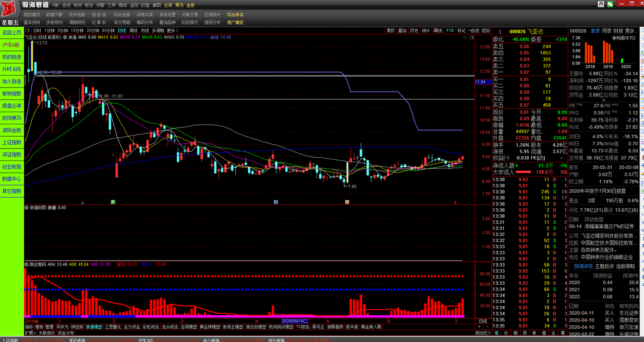Open 短线黑马 in the sidebar
The image size is (644, 342).
tap(12, 118)
